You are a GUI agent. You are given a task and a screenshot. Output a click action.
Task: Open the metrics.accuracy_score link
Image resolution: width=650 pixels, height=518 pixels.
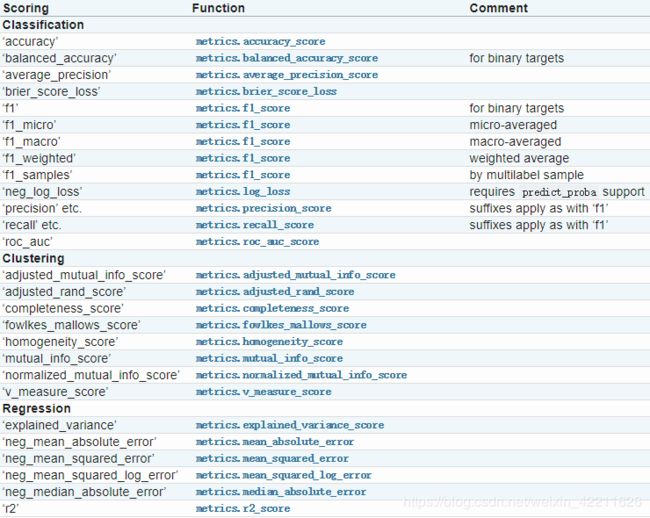click(x=260, y=41)
